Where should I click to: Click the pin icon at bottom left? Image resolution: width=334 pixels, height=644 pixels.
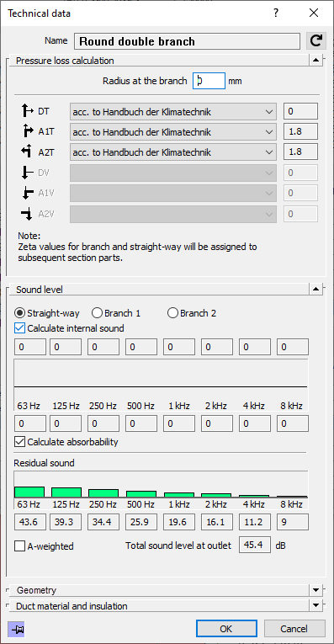click(17, 629)
